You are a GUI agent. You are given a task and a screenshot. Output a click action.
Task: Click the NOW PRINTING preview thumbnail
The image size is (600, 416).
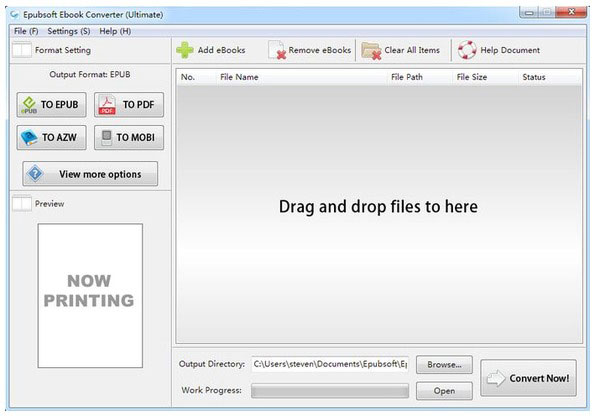90,295
